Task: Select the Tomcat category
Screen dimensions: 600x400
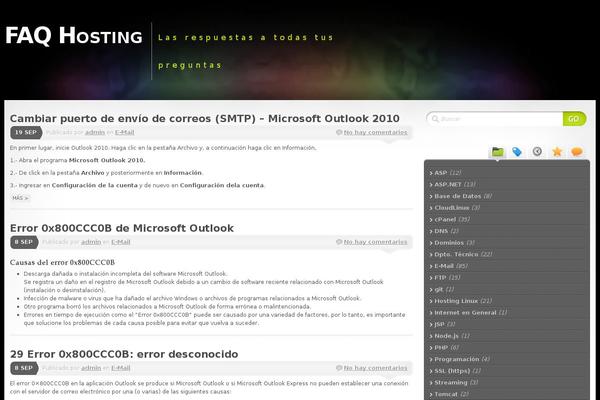Action: [446, 394]
